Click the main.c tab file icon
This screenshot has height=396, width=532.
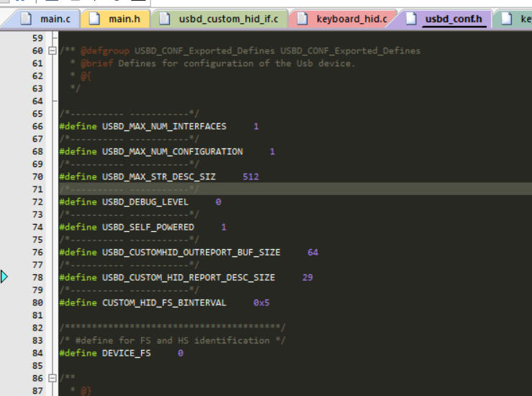click(x=26, y=18)
